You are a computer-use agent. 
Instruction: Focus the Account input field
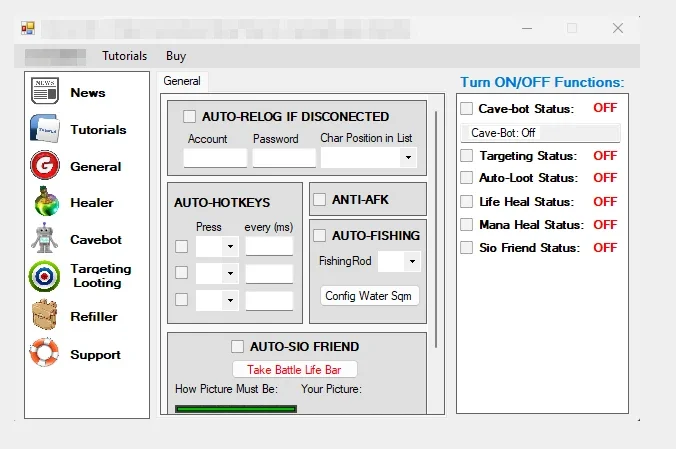coord(215,158)
